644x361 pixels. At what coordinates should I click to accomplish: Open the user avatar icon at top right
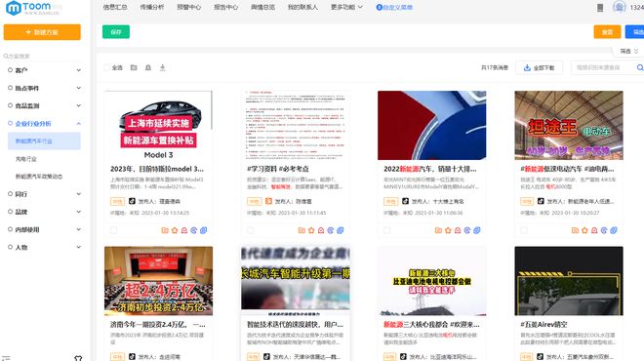(x=619, y=7)
